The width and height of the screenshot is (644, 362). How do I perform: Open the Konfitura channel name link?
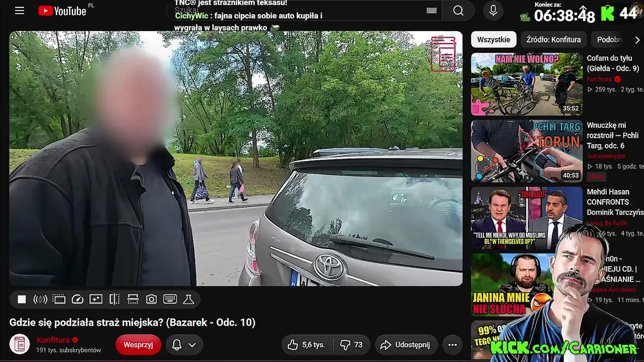pyautogui.click(x=53, y=340)
